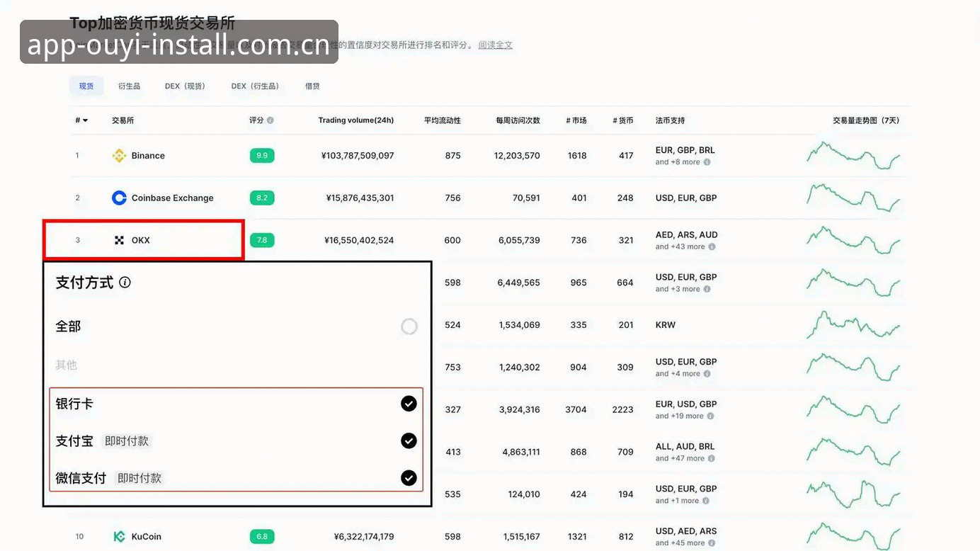
Task: Click OKX volume ¥16,550,402,524
Action: click(360, 240)
